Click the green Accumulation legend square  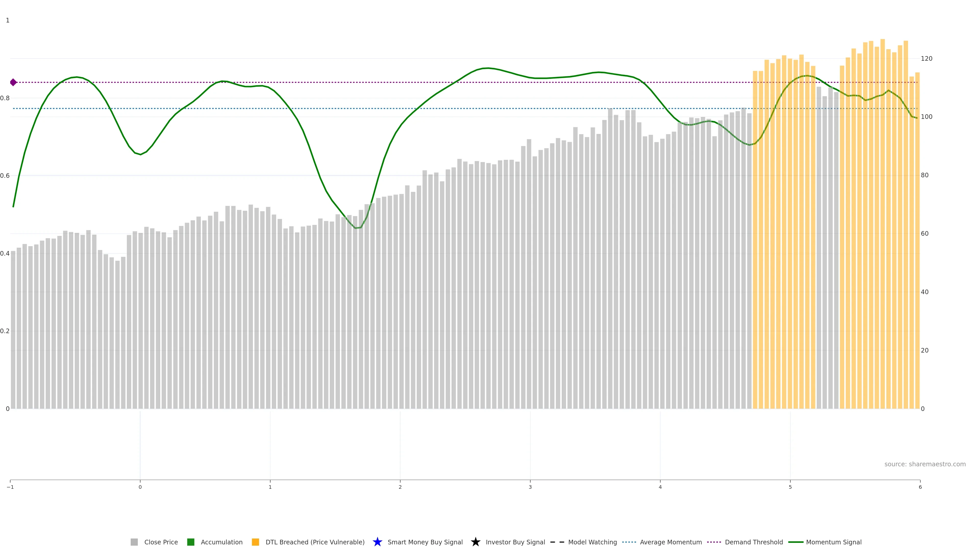(191, 542)
